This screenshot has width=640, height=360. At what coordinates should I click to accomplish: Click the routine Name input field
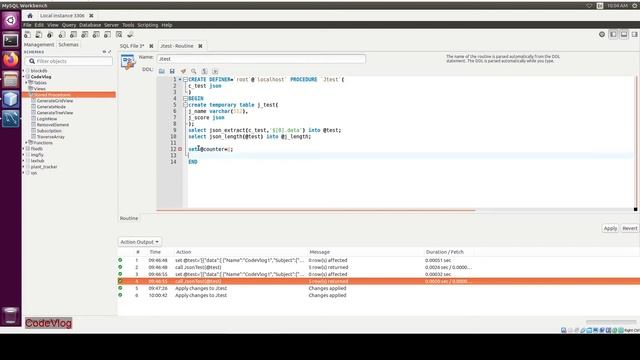[261, 59]
